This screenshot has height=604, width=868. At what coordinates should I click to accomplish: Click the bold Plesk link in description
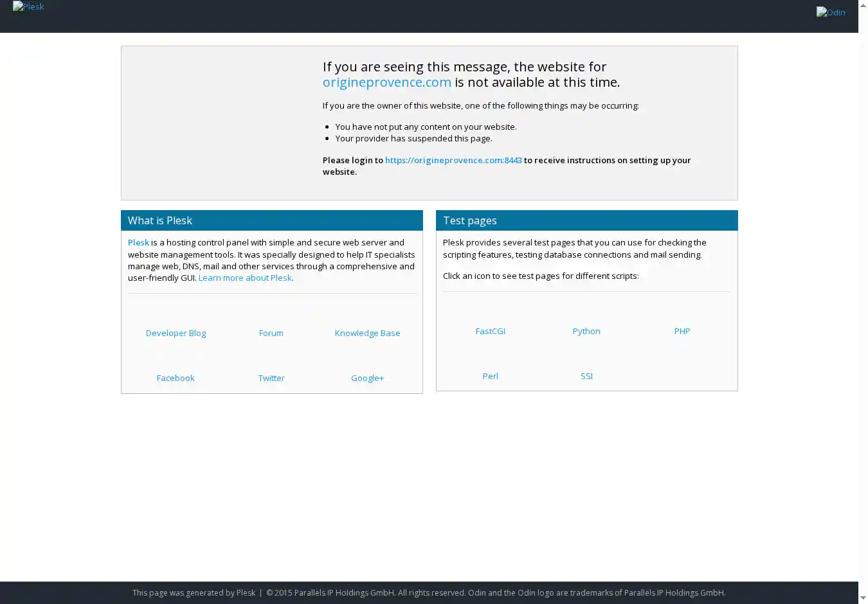pyautogui.click(x=138, y=242)
